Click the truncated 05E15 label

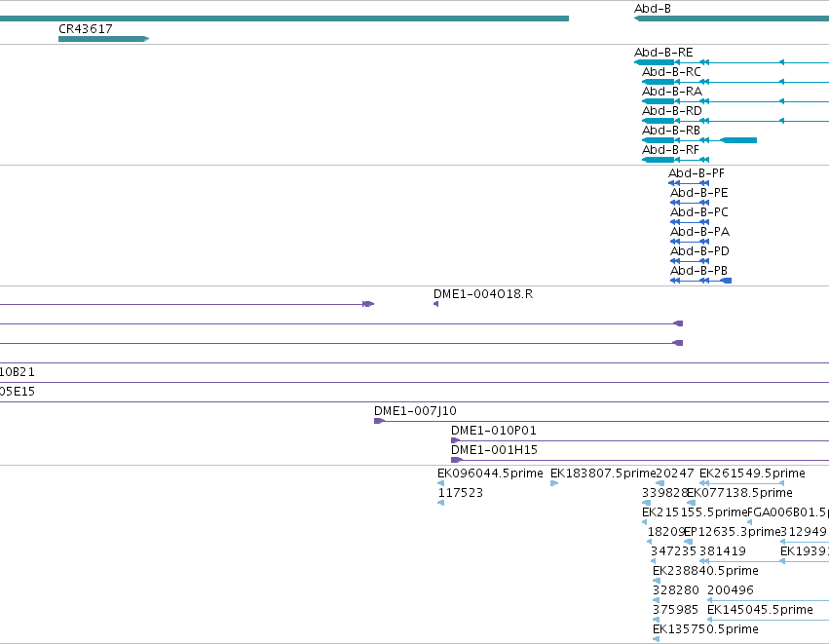tap(17, 392)
